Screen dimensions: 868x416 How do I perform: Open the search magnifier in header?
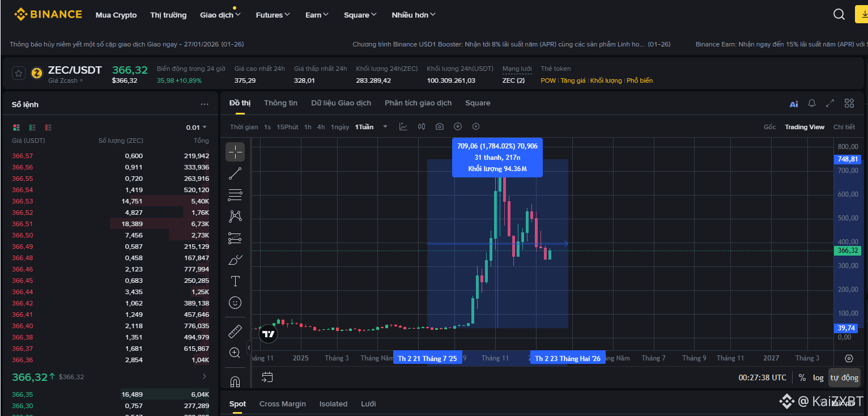coord(839,15)
